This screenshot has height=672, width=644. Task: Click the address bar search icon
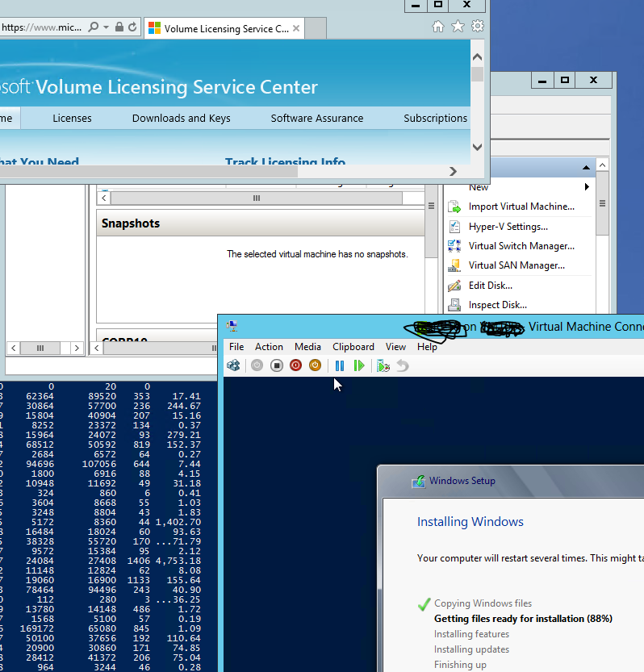coord(93,27)
